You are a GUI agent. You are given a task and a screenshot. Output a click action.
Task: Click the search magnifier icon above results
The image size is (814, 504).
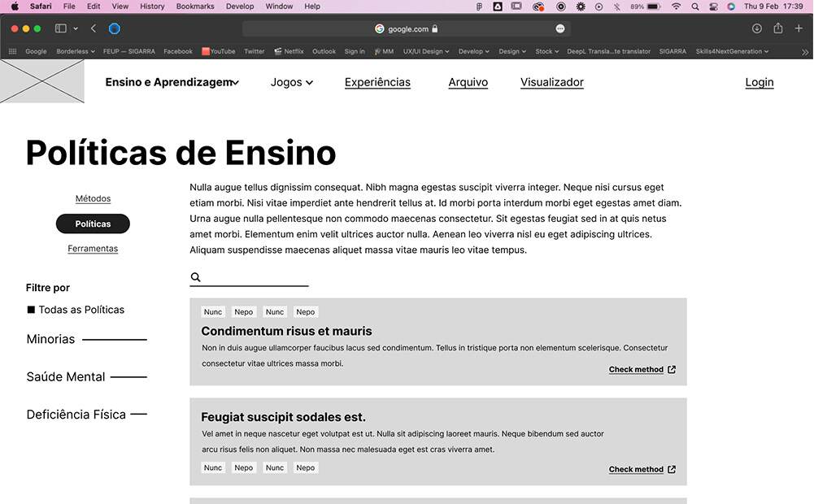tap(195, 278)
